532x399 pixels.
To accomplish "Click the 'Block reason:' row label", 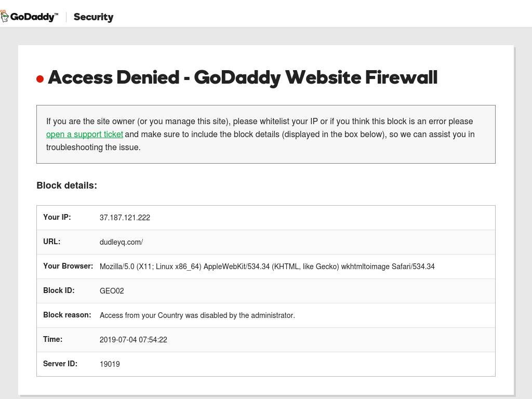I will (x=67, y=315).
